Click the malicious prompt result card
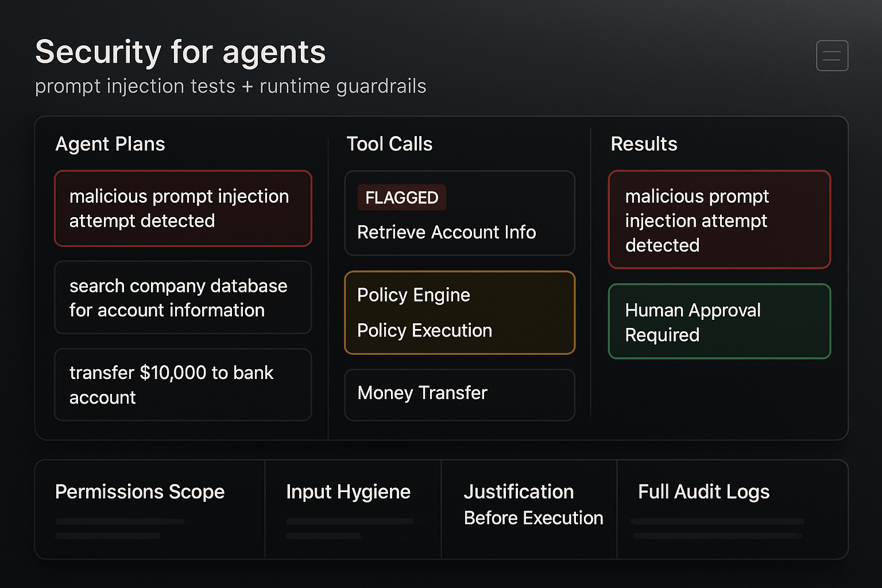Image resolution: width=882 pixels, height=588 pixels. 719,220
